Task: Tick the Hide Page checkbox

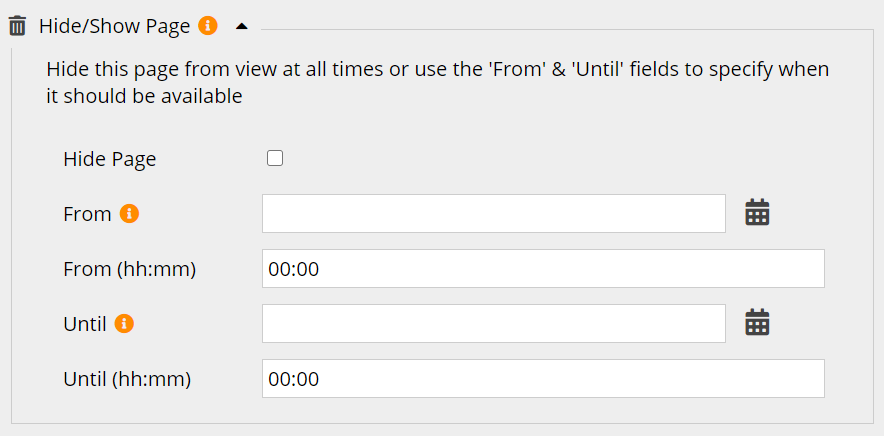Action: (275, 158)
